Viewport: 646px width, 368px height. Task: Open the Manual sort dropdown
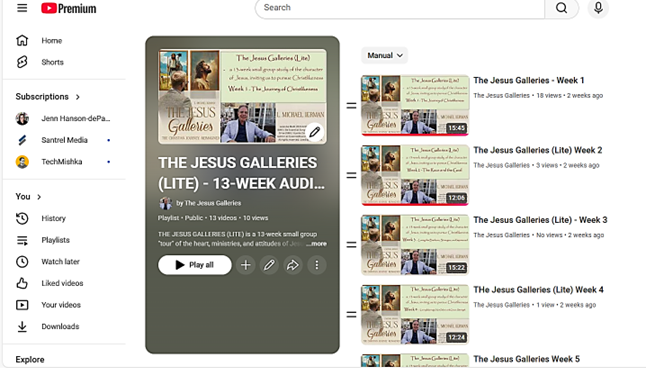384,55
